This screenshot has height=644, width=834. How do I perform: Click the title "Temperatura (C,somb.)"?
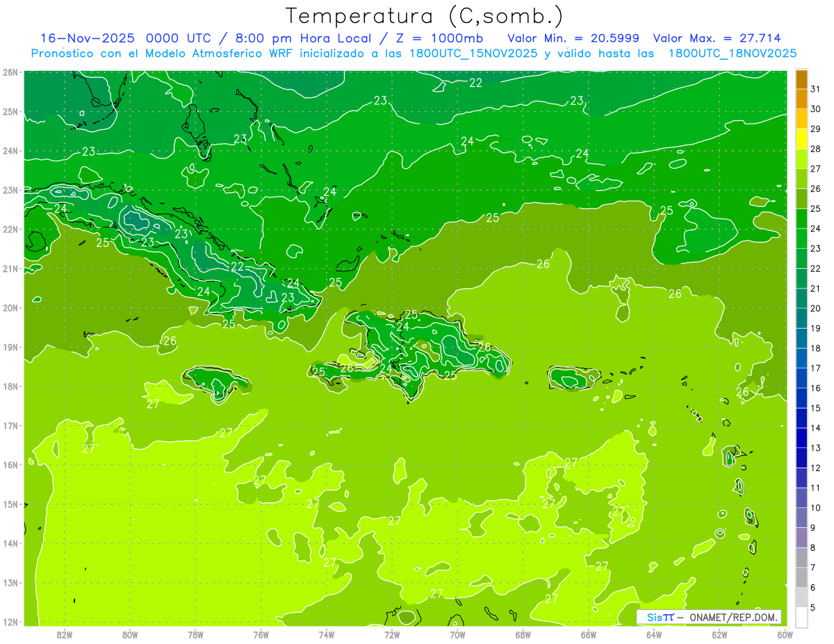(x=425, y=16)
